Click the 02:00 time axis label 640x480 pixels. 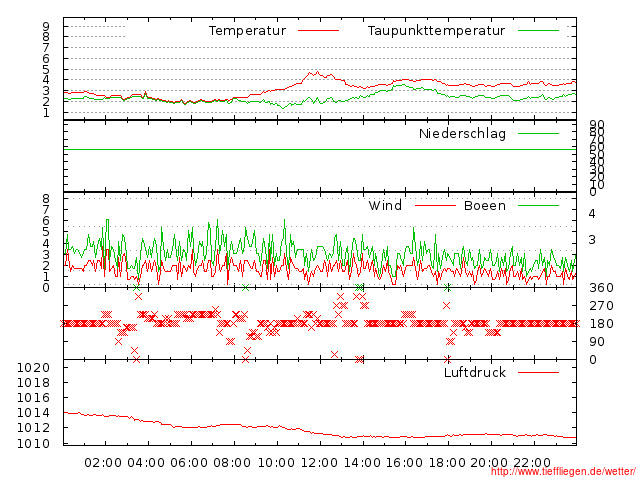point(104,462)
